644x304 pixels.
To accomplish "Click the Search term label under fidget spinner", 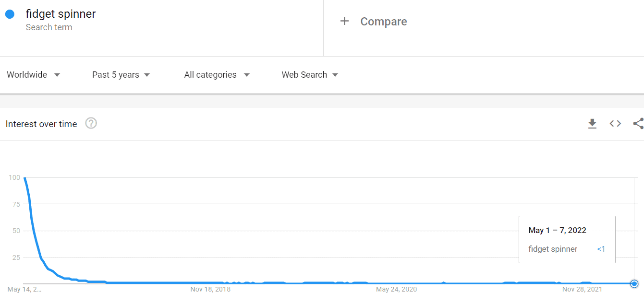I will point(49,27).
